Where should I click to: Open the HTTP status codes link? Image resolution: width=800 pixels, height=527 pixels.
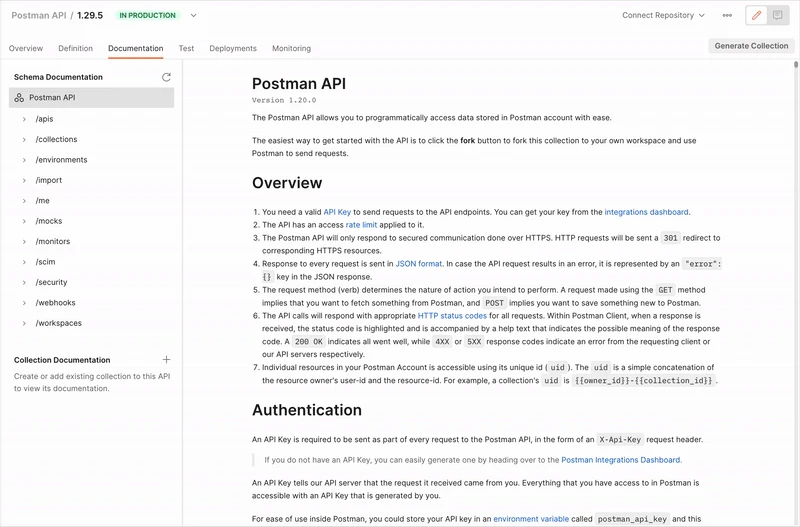[x=452, y=316]
